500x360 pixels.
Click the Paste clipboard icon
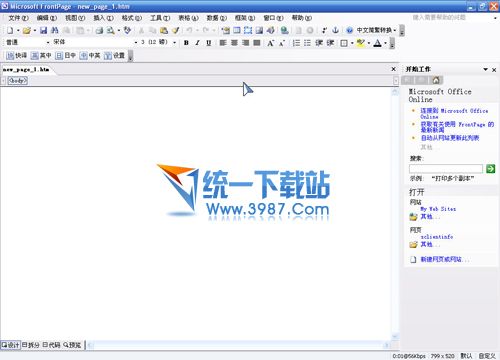pyautogui.click(x=164, y=30)
